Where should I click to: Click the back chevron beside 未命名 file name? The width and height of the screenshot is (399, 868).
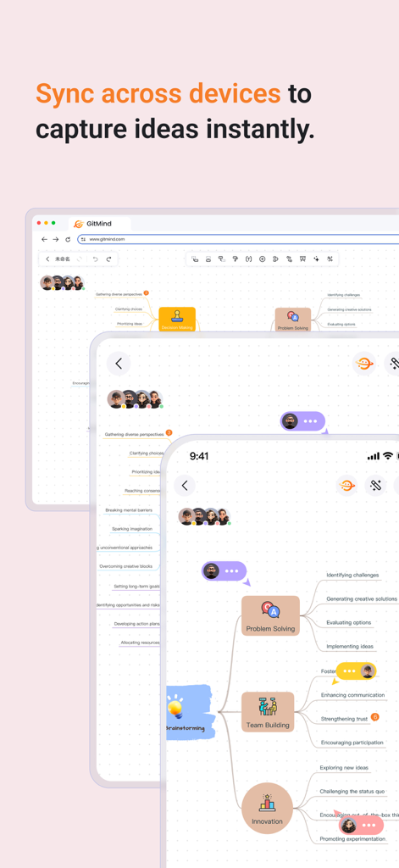(47, 259)
